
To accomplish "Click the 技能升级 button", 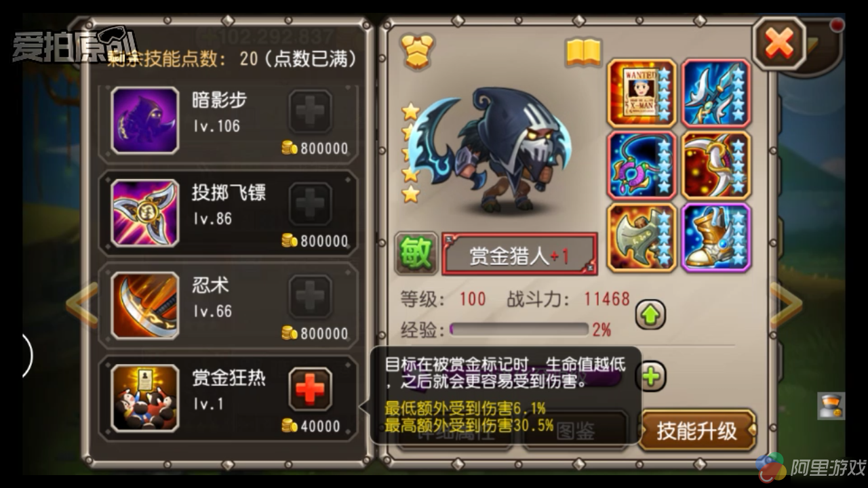I will [x=697, y=430].
